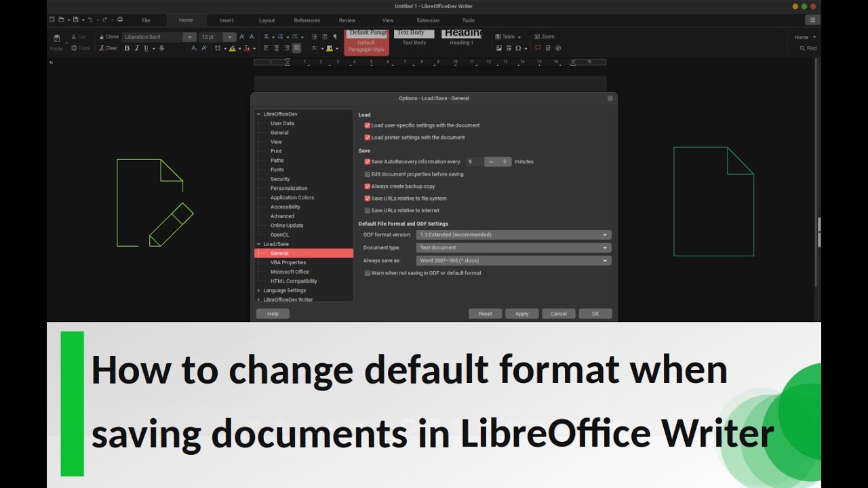This screenshot has height=488, width=868.
Task: Click the font color icon
Action: tap(246, 48)
